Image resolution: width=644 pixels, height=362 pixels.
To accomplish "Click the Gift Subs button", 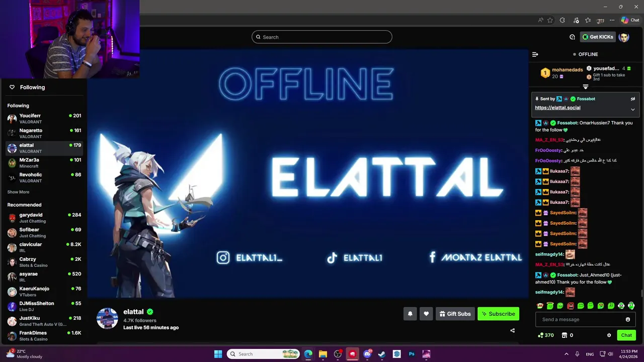I will click(455, 314).
